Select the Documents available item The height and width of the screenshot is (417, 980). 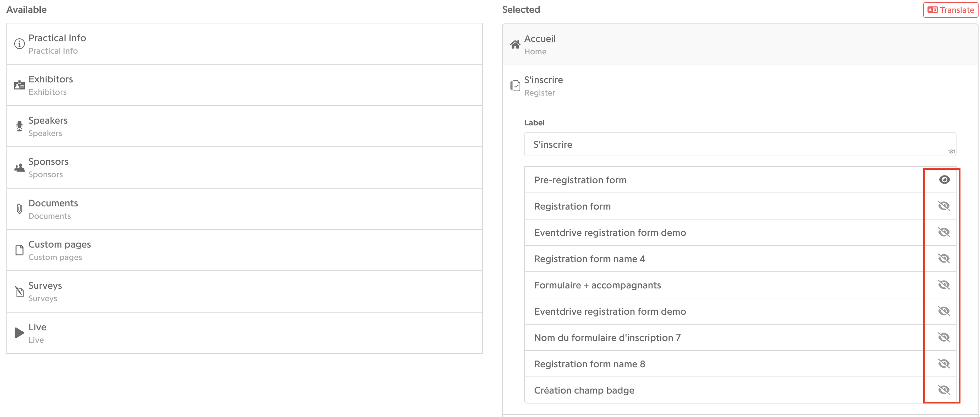coord(244,209)
